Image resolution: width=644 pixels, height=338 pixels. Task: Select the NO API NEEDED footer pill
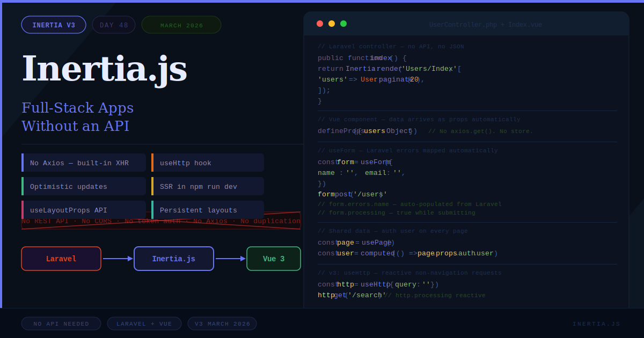61,323
